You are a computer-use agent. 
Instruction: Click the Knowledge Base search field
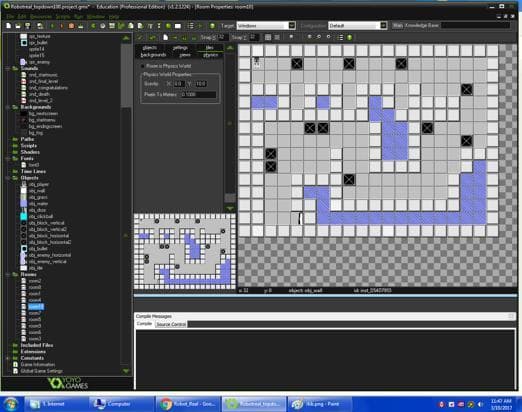(476, 26)
